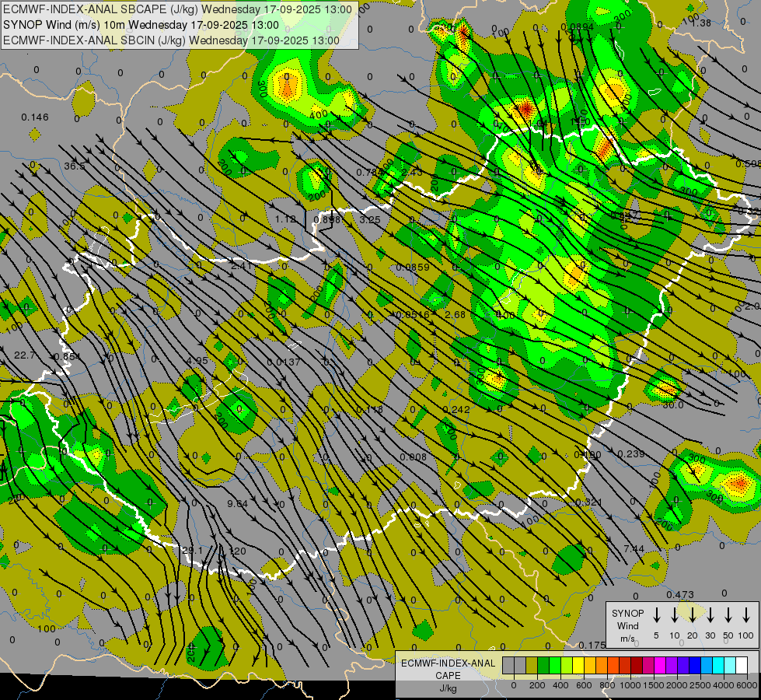761x700 pixels.
Task: Click the wind legend arrow labeled 100
Action: [746, 615]
